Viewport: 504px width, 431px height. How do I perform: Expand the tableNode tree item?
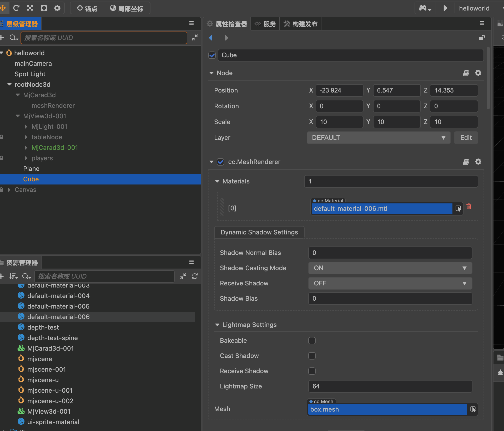(26, 137)
